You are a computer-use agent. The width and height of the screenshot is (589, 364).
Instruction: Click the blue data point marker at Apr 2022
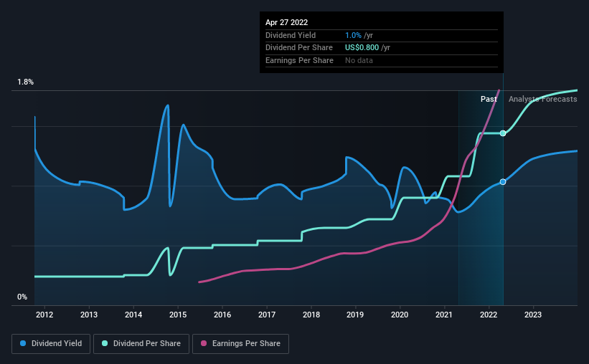tap(503, 181)
